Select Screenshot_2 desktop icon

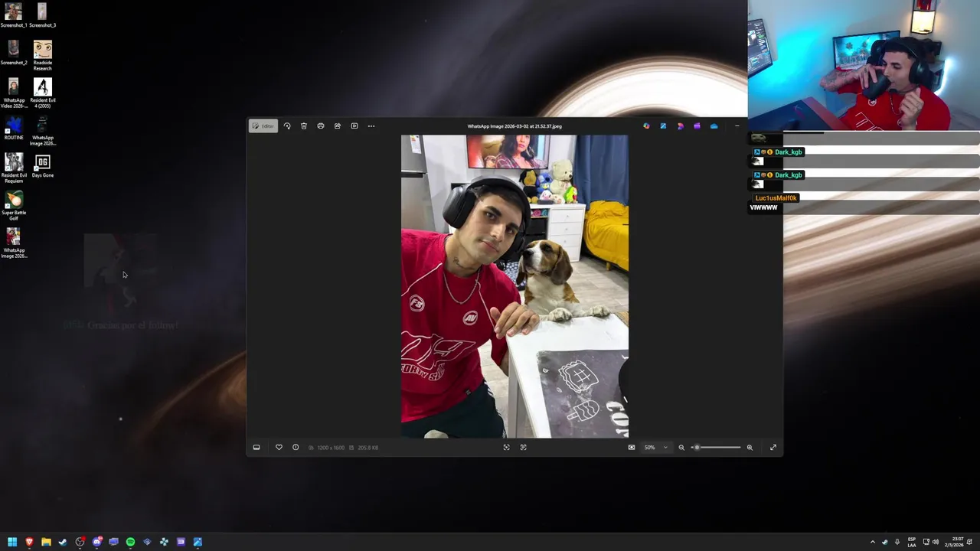click(14, 53)
